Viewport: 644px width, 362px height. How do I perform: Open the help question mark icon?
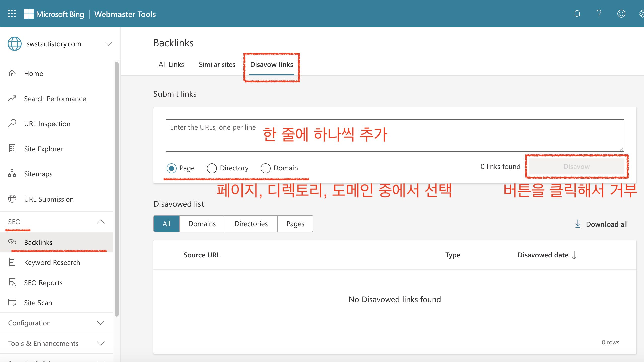(x=599, y=14)
